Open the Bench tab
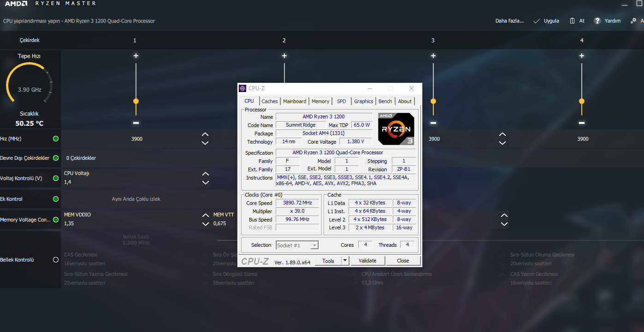644x332 pixels. click(385, 101)
